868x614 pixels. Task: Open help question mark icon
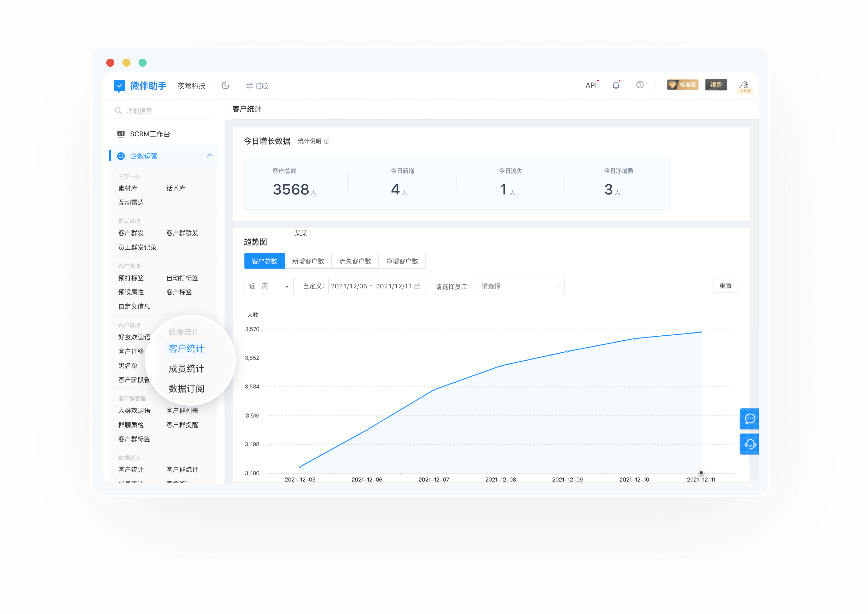click(640, 85)
